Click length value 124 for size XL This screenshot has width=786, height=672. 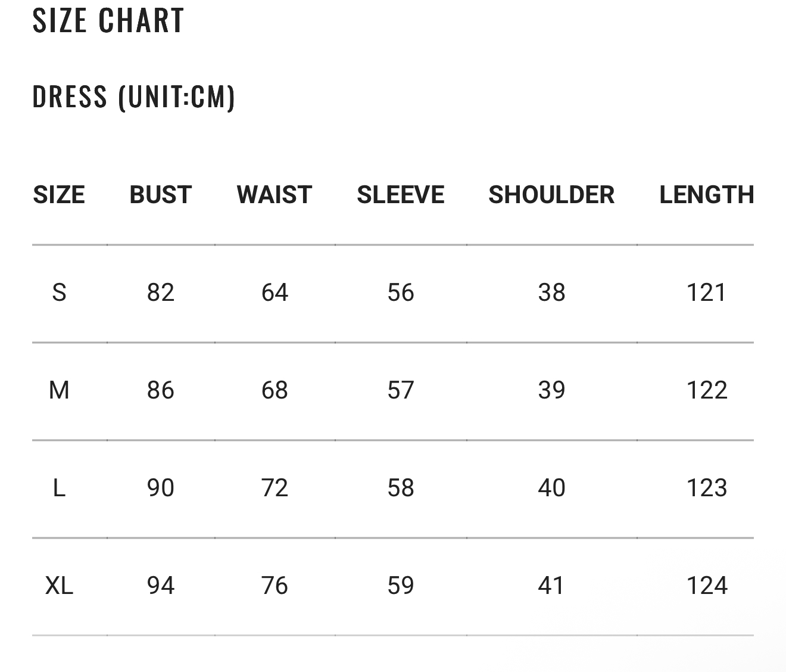click(x=707, y=586)
